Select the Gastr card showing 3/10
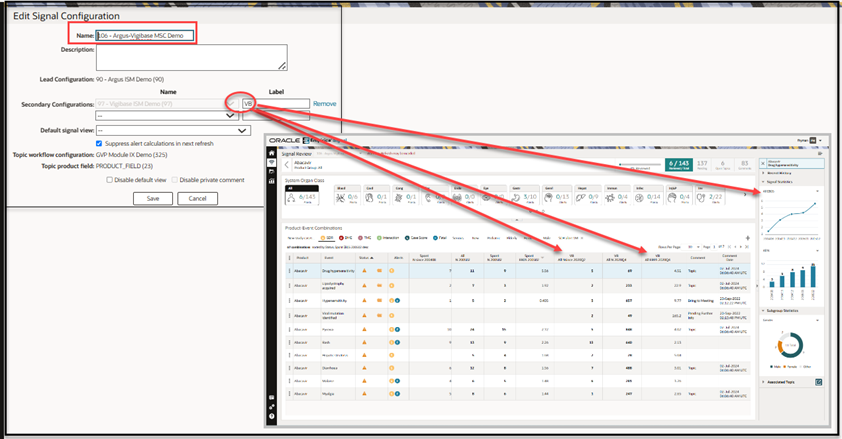This screenshot has width=842, height=439. pos(524,195)
